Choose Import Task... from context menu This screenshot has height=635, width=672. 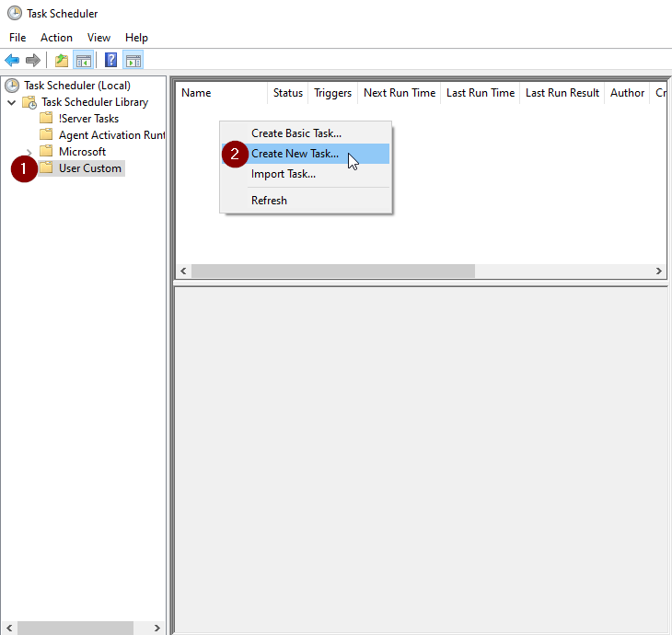(306, 174)
